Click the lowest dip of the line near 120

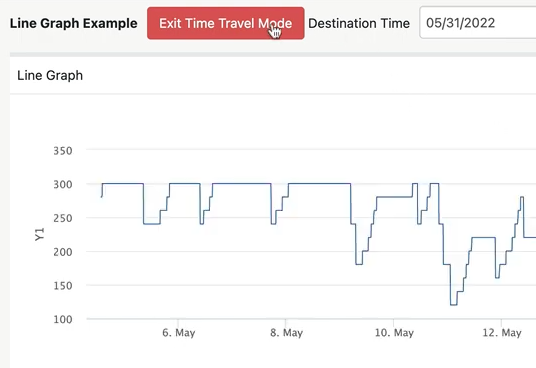[x=454, y=305]
